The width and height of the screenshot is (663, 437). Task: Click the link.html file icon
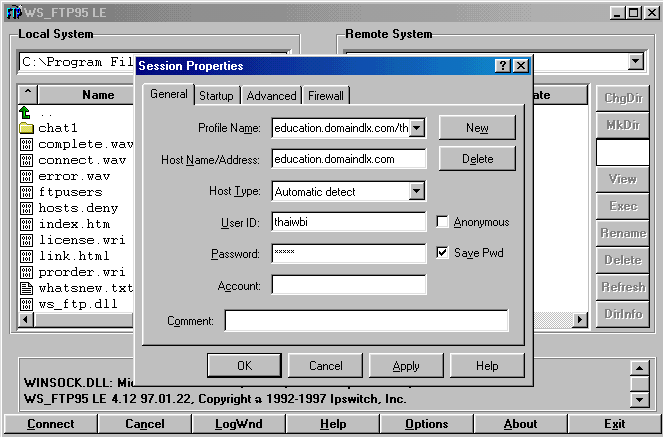click(26, 257)
